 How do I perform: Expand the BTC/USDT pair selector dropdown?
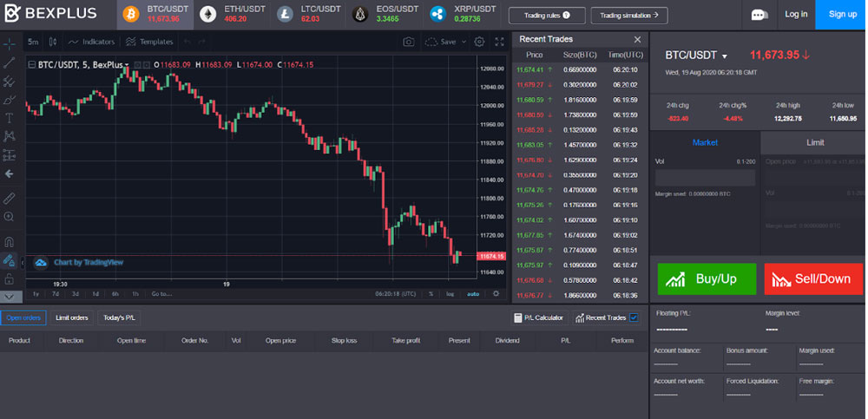tap(725, 56)
